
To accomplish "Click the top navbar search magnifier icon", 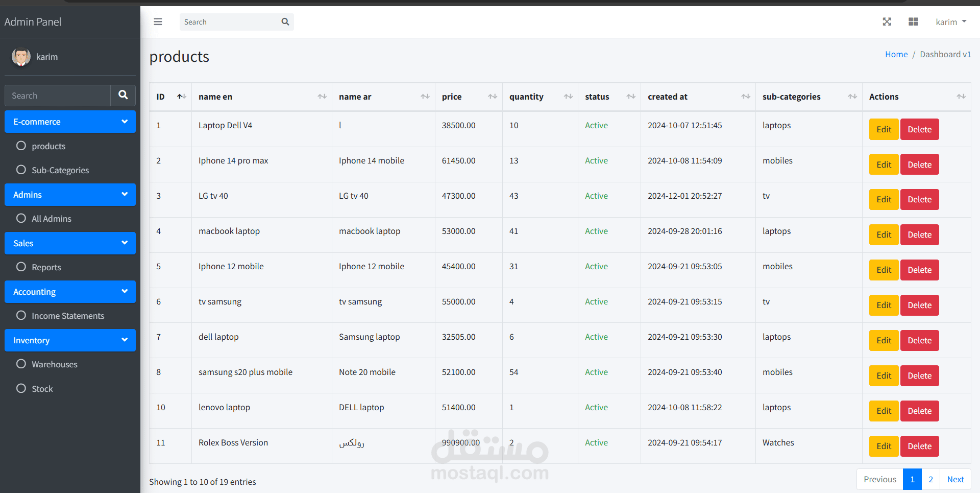I will pos(285,22).
